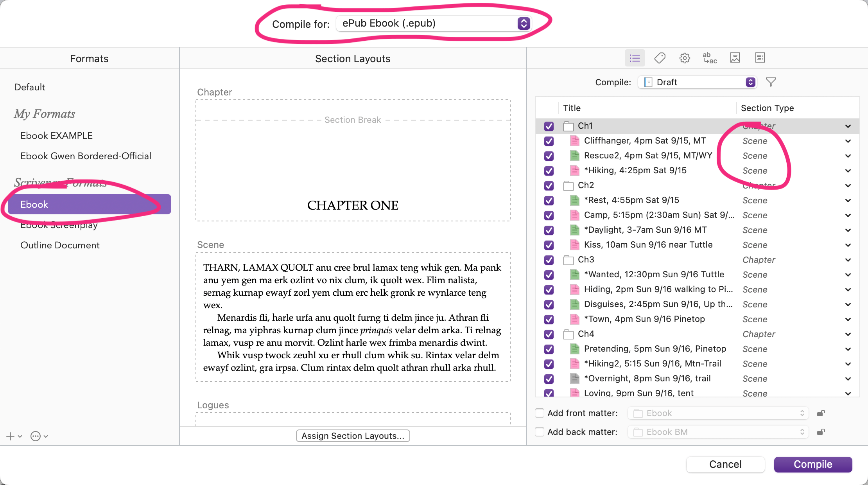Select the Hiding, 2pm Sun scene row
The image size is (868, 485).
pos(697,289)
